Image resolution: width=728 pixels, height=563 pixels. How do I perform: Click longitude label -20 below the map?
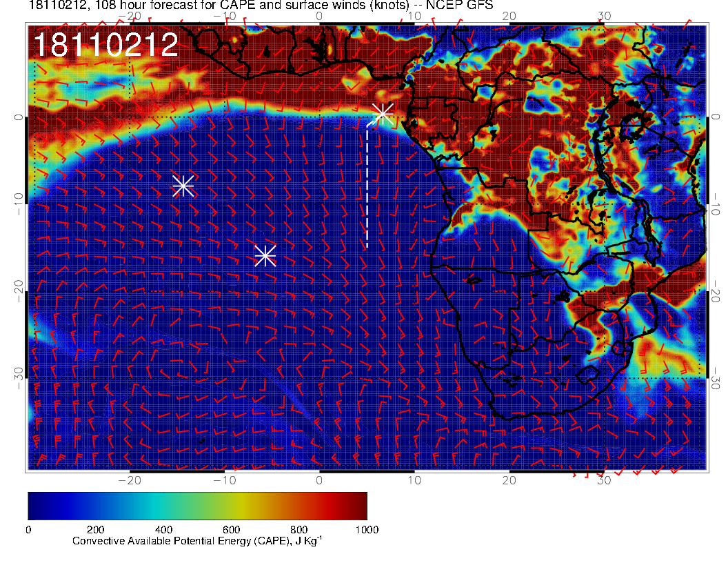click(130, 481)
